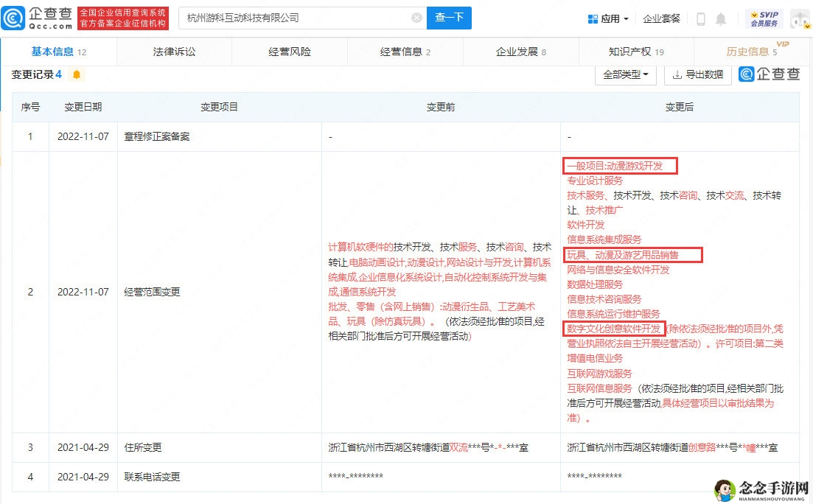Click the 2022-11-07 date in row 2
Viewport: 813px width, 504px height.
[83, 293]
